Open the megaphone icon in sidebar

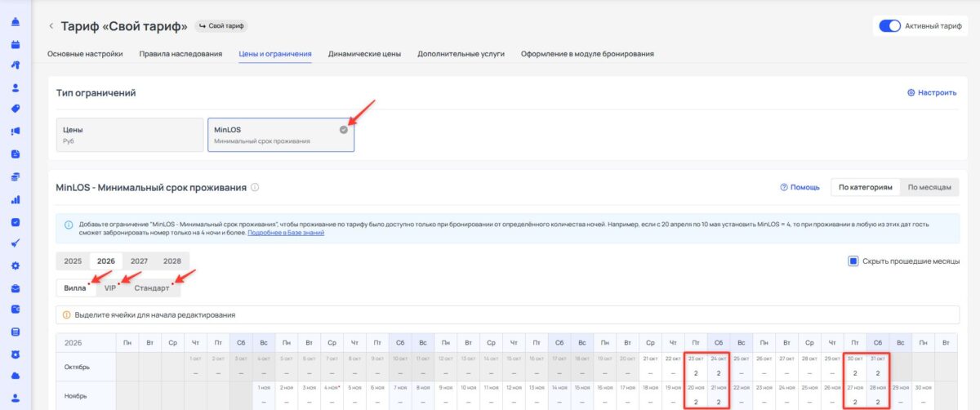click(x=16, y=131)
